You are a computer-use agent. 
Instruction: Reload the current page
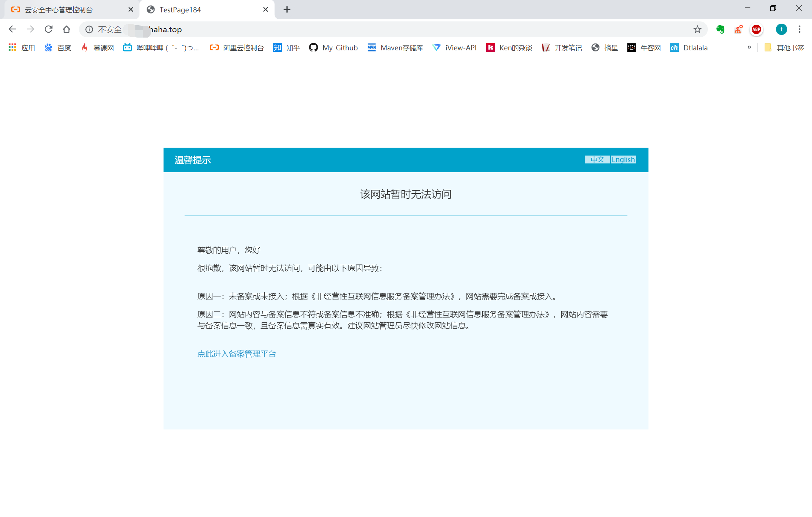pos(48,29)
